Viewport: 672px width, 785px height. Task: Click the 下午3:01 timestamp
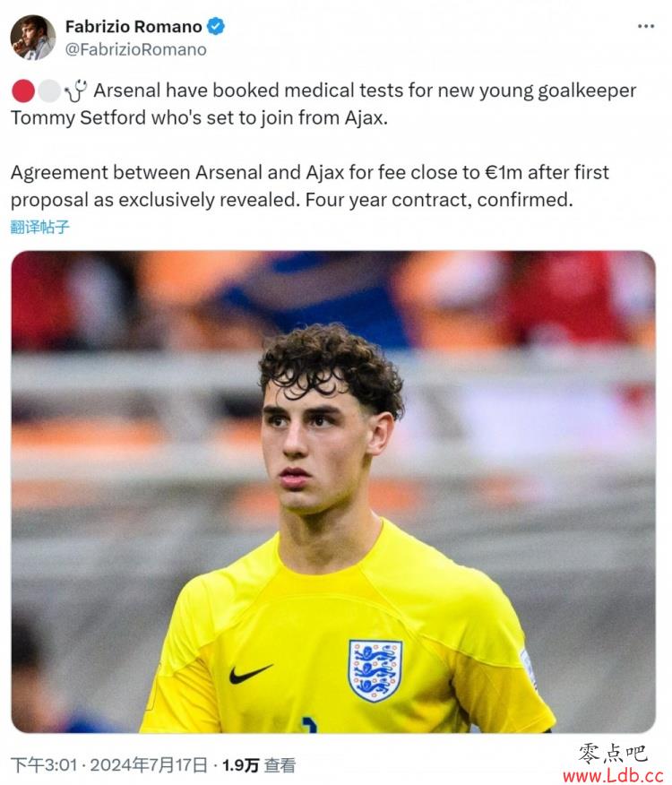[x=44, y=765]
